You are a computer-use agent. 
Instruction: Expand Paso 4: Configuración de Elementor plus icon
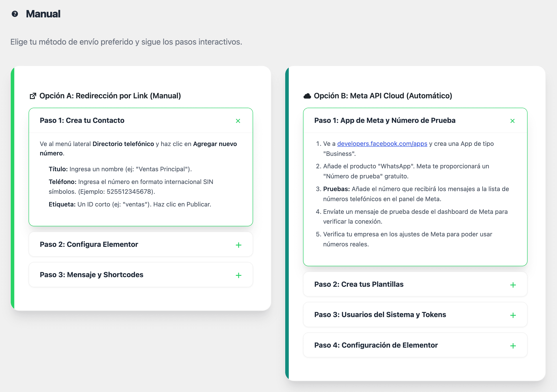tap(513, 346)
